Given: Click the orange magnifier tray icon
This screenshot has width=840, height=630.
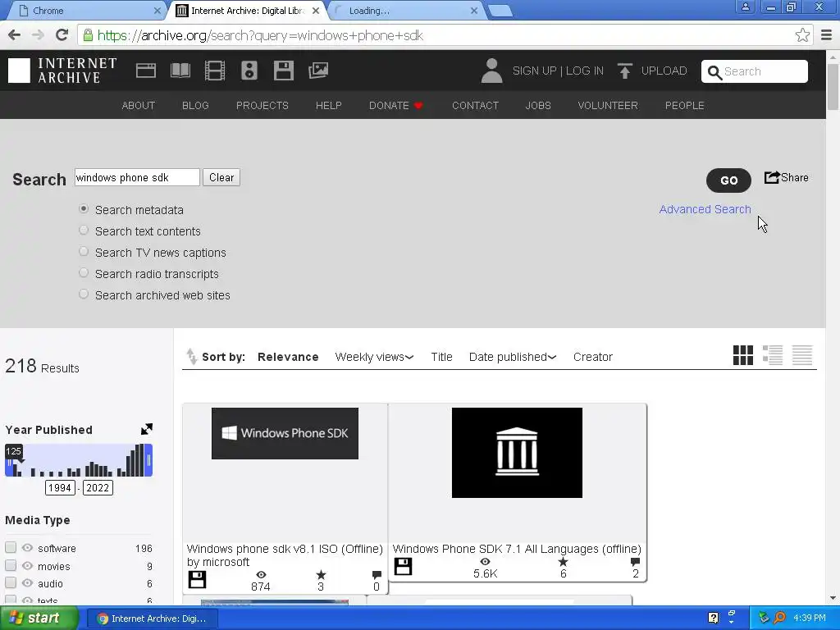Looking at the screenshot, I should click(x=779, y=618).
